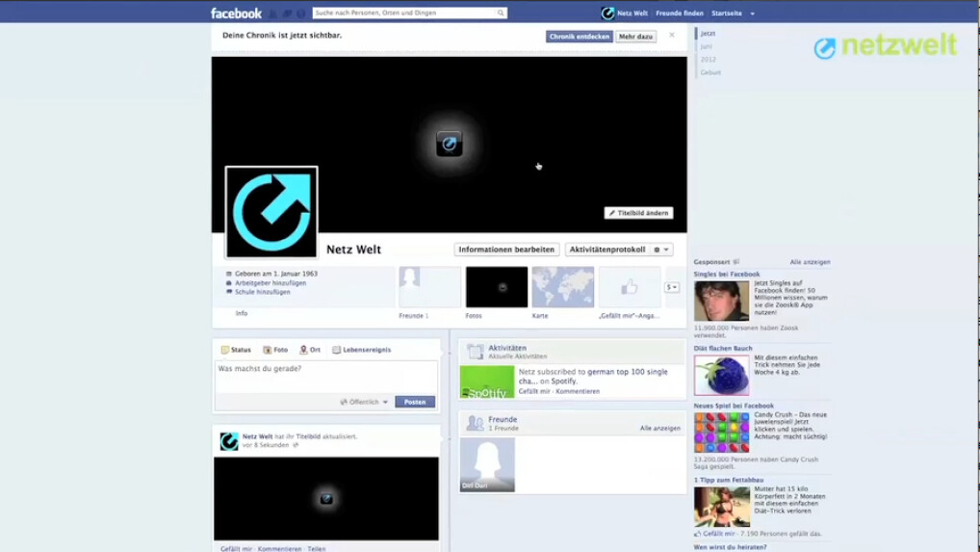
Task: Dismiss the Chronik notification with the X
Action: (672, 36)
